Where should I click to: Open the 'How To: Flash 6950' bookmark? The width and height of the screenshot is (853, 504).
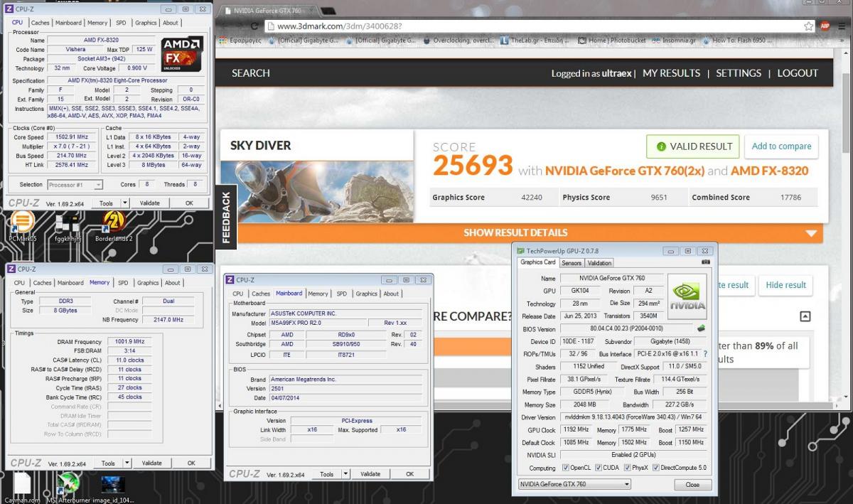tap(737, 41)
